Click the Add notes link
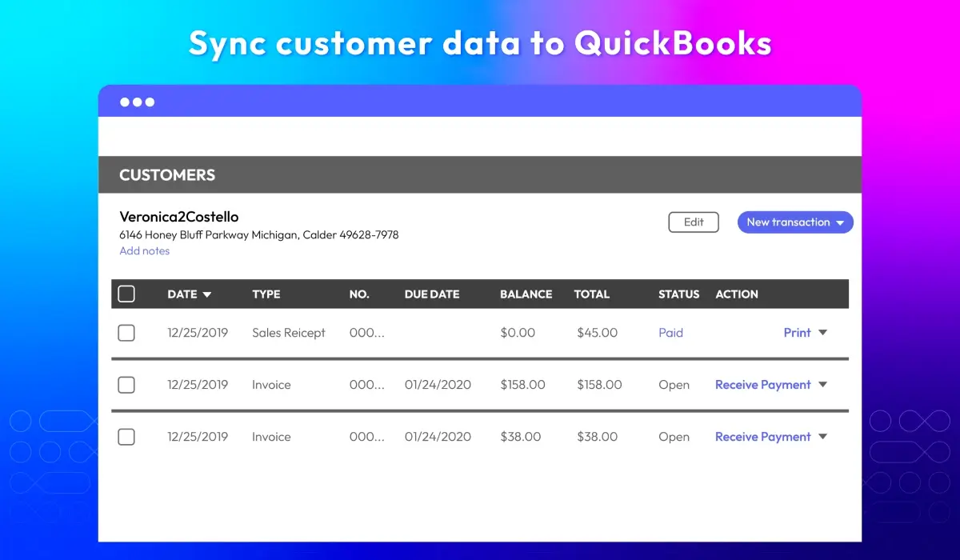Screen dimensions: 960x560 coord(145,251)
